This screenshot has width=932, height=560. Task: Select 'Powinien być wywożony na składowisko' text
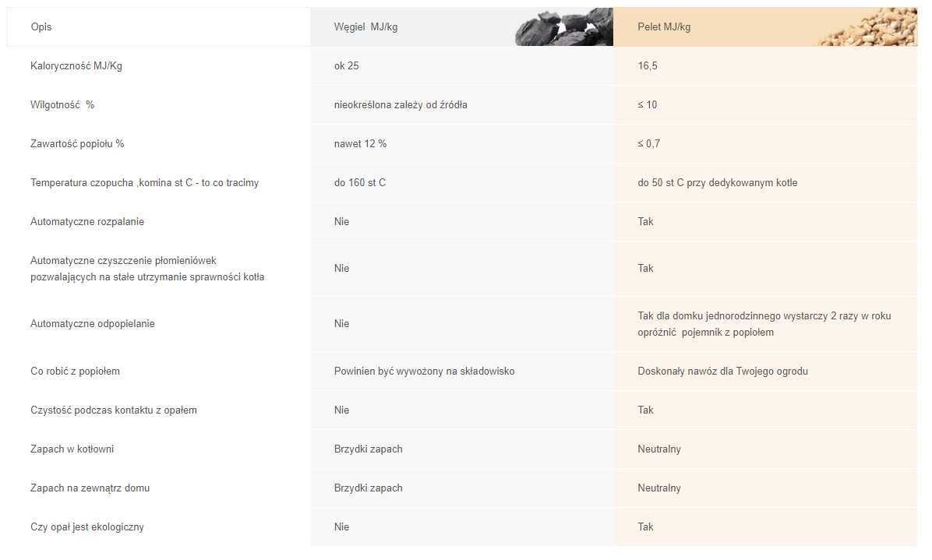click(425, 372)
